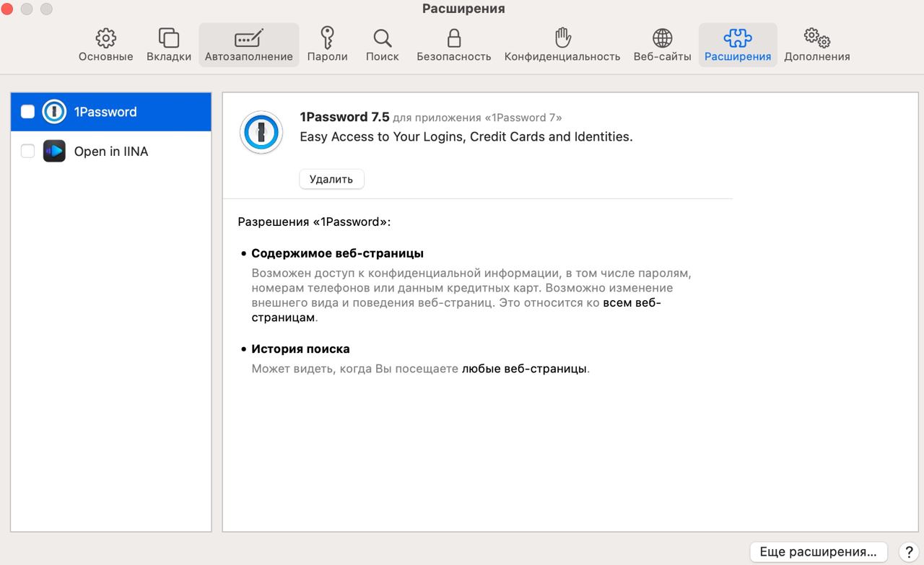Click the Еще расширения… button

click(x=819, y=552)
